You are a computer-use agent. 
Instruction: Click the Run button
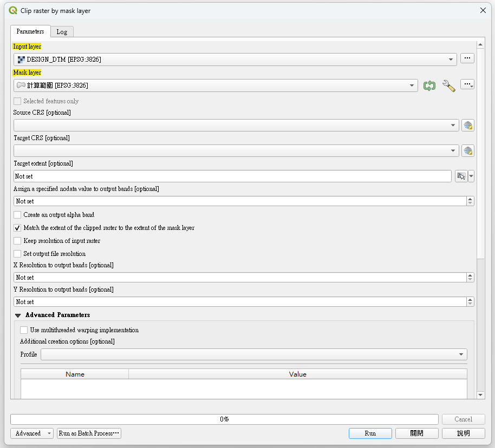(x=370, y=433)
